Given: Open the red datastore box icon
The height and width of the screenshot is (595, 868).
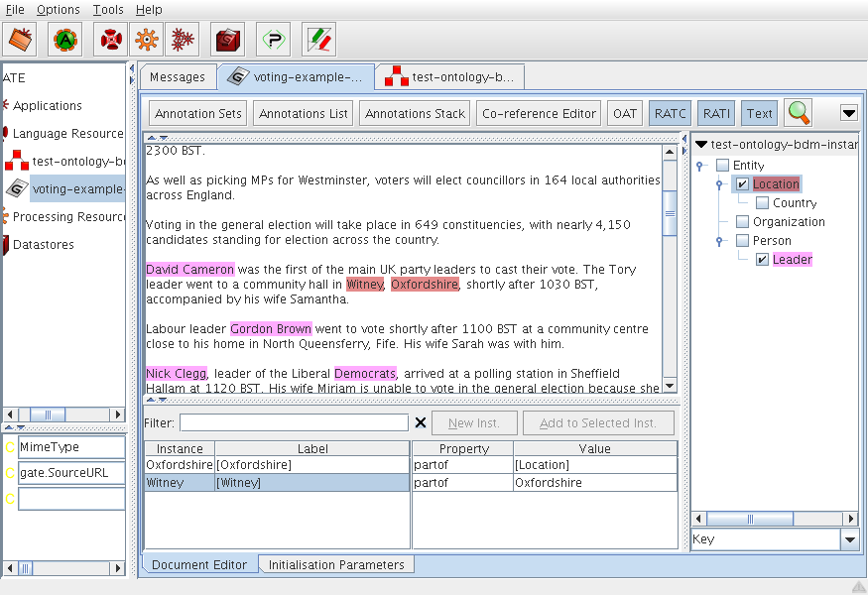Looking at the screenshot, I should (x=227, y=40).
